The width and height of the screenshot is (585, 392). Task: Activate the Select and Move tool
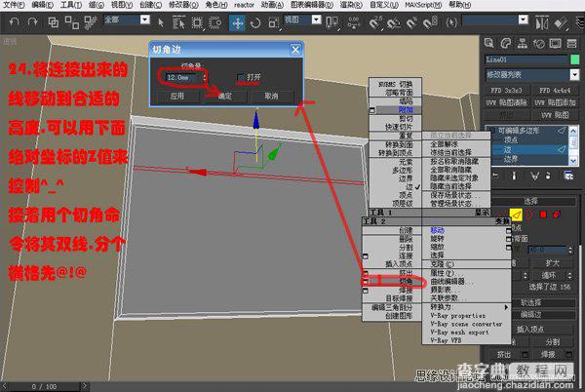(237, 22)
